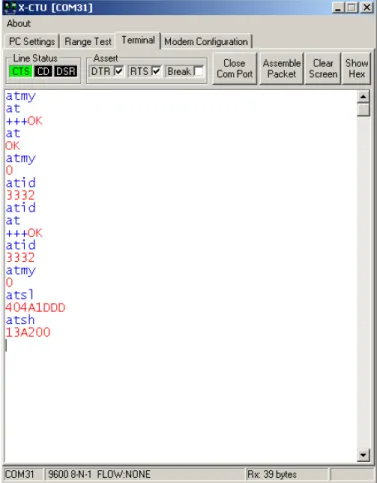Click the Close Com Port button
Viewport: 377px width, 483px height.
235,69
